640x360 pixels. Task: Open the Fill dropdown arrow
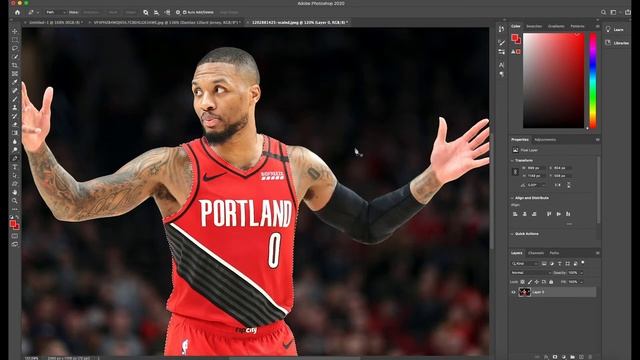point(582,282)
